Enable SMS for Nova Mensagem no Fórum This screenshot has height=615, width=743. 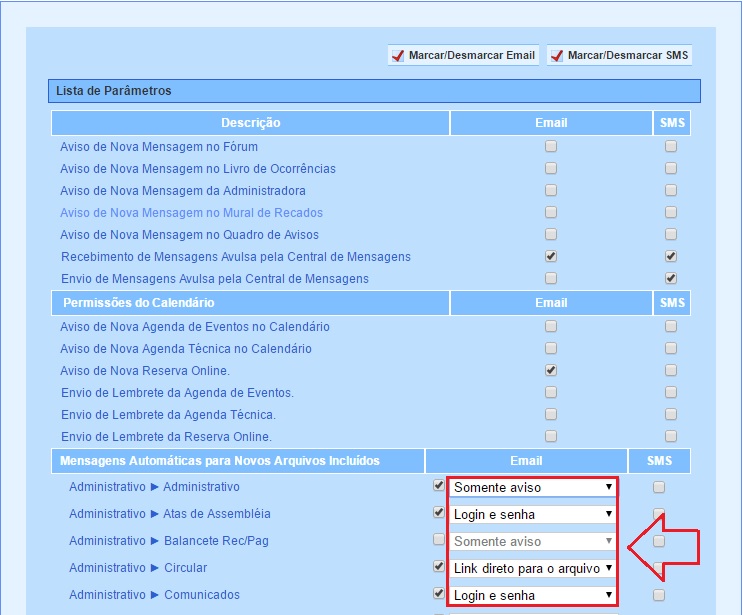click(671, 146)
